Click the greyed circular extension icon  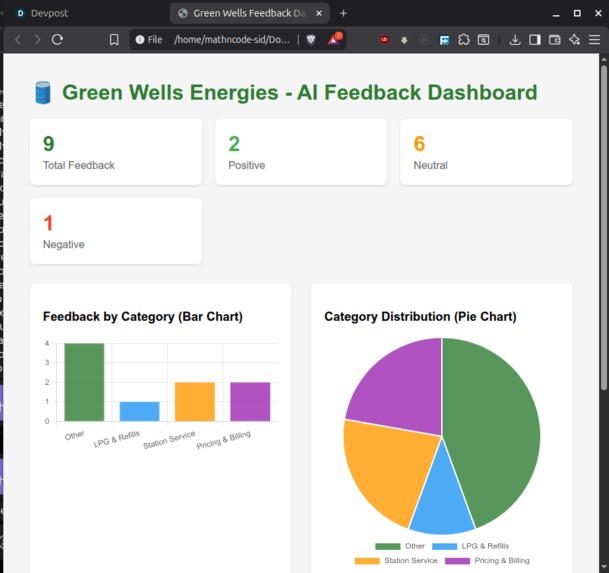[x=424, y=40]
